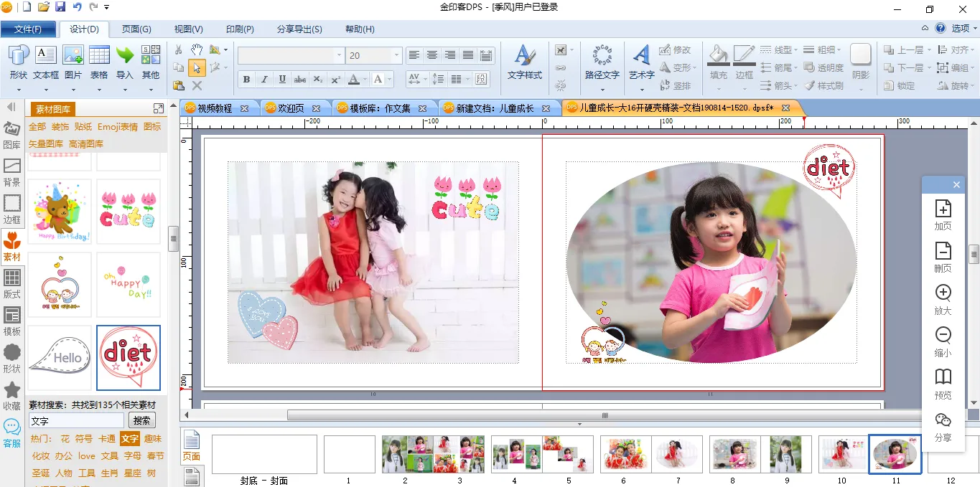
Task: Toggle bold text formatting
Action: click(x=247, y=80)
